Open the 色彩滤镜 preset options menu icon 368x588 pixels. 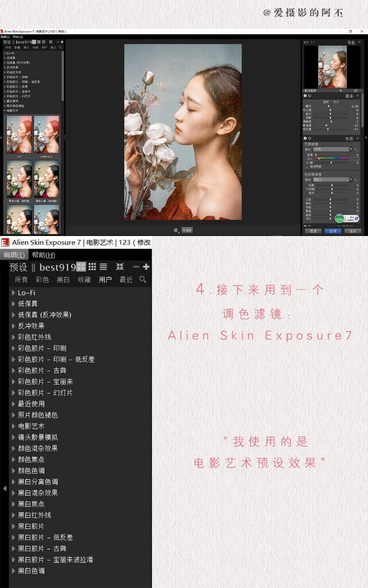(356, 149)
